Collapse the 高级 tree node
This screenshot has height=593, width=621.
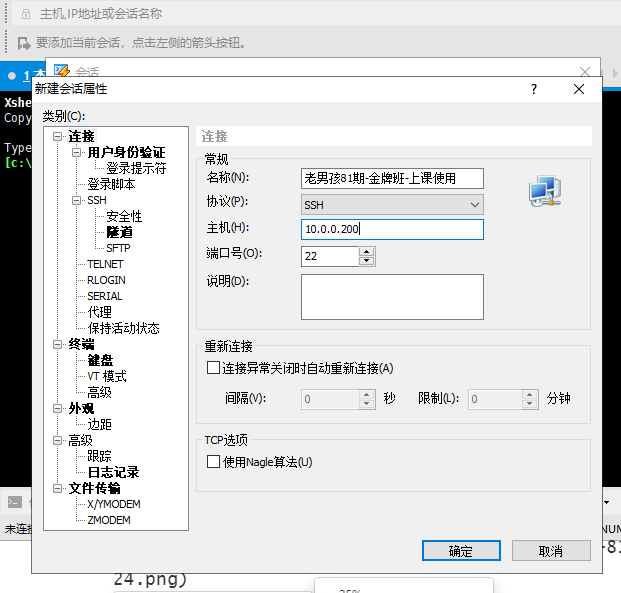click(x=57, y=440)
